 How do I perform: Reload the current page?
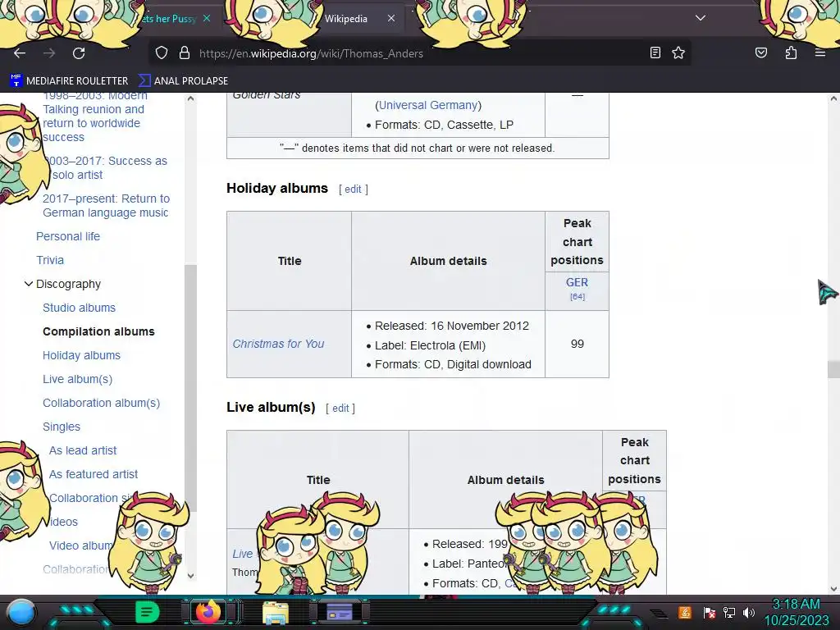(79, 53)
